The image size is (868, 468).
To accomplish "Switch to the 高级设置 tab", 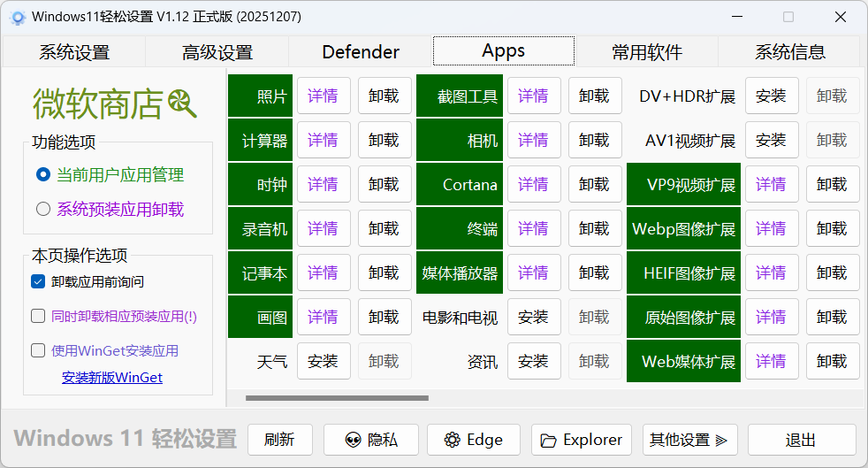I will [x=217, y=52].
